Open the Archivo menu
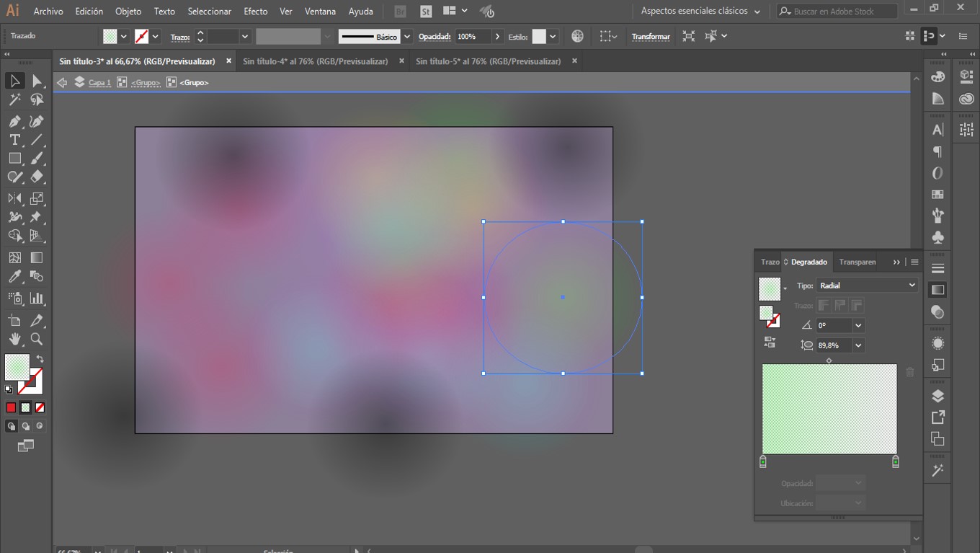 click(48, 11)
